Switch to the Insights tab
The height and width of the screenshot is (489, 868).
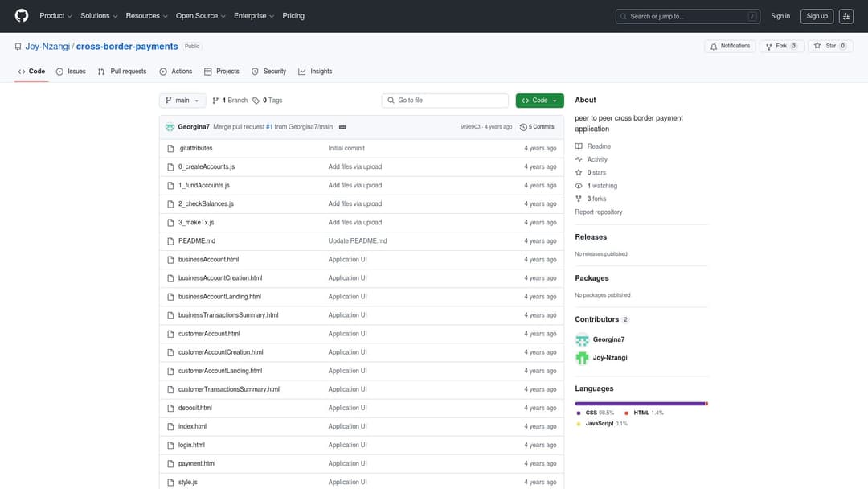[316, 72]
